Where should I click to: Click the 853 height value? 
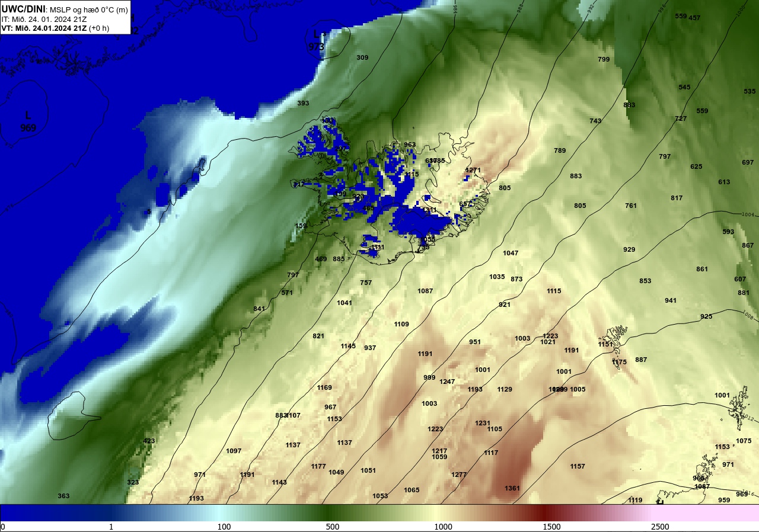pos(645,281)
